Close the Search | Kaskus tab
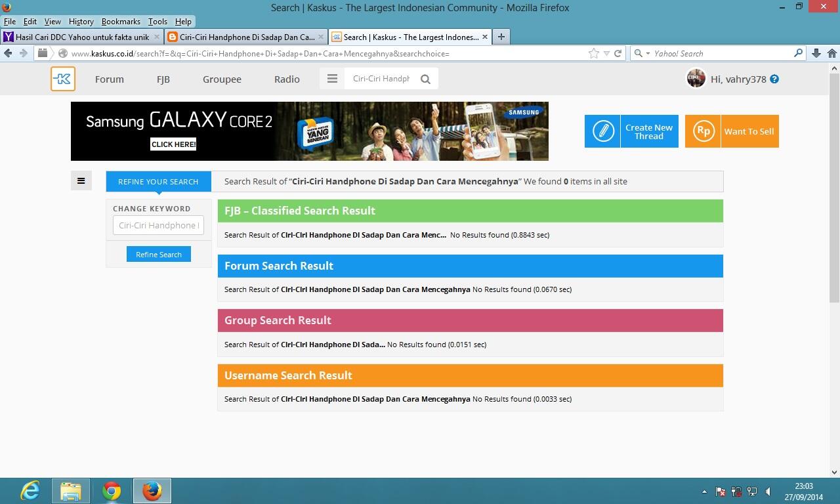Viewport: 840px width, 504px height. [x=484, y=37]
